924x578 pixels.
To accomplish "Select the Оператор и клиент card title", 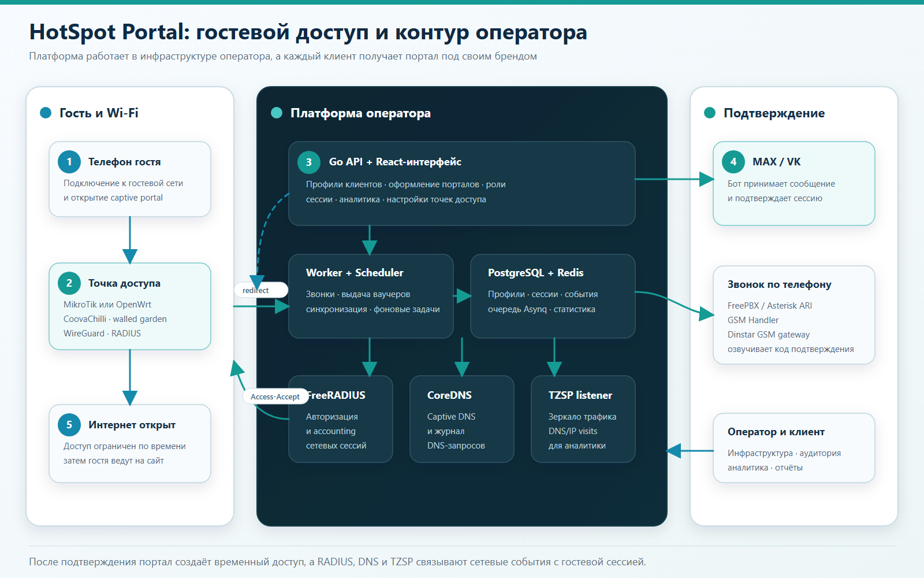I will point(776,432).
